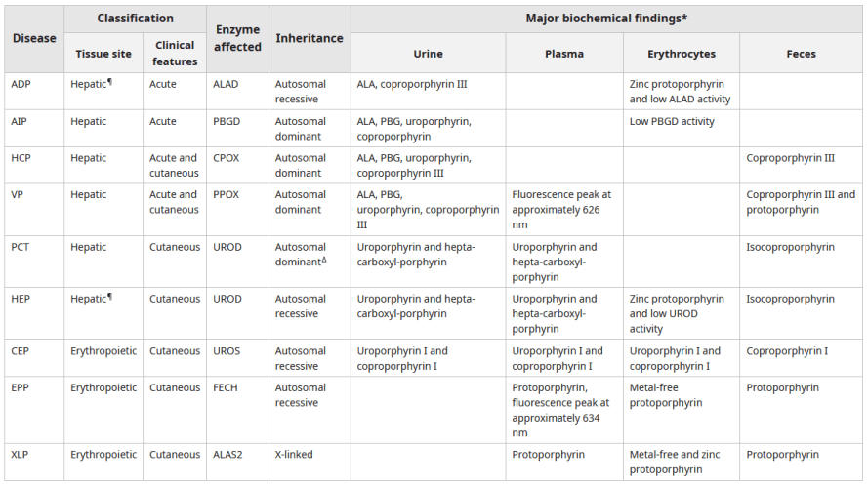Screen dimensions: 868x486
Task: Click the Low PBGD activity cell
Action: click(x=672, y=122)
